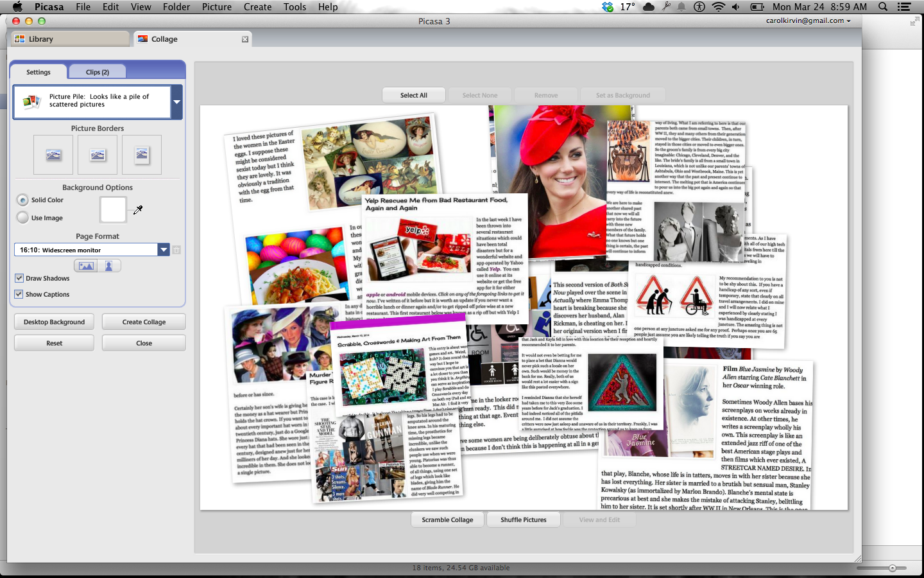Switch to the Clips (2) tab
The height and width of the screenshot is (578, 924).
pos(98,72)
